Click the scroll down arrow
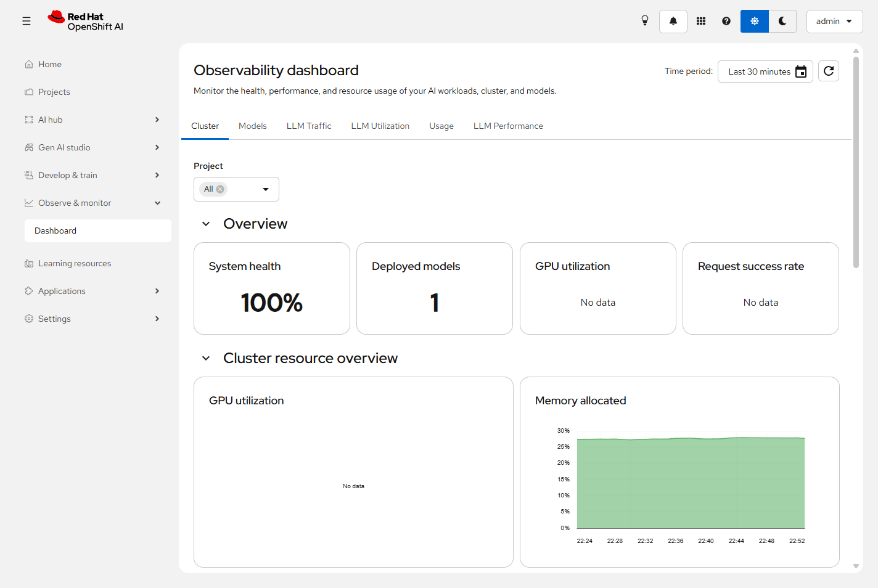878x588 pixels. [x=856, y=566]
